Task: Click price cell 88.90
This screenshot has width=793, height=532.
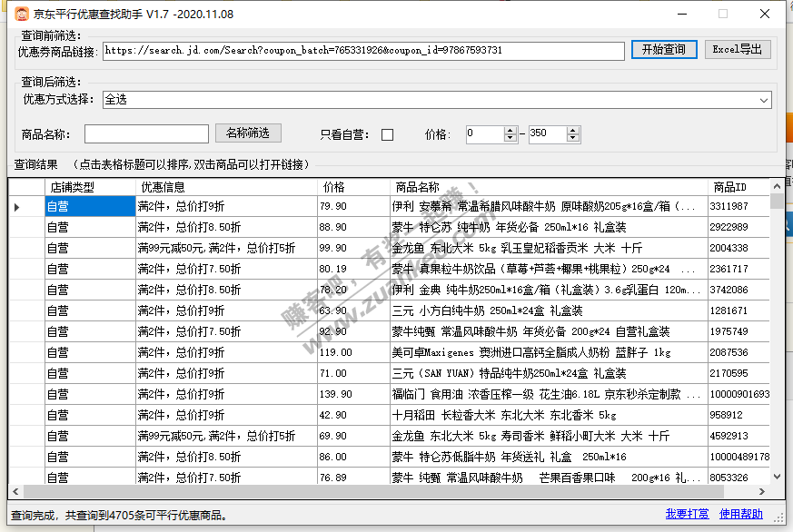Action: pos(353,227)
